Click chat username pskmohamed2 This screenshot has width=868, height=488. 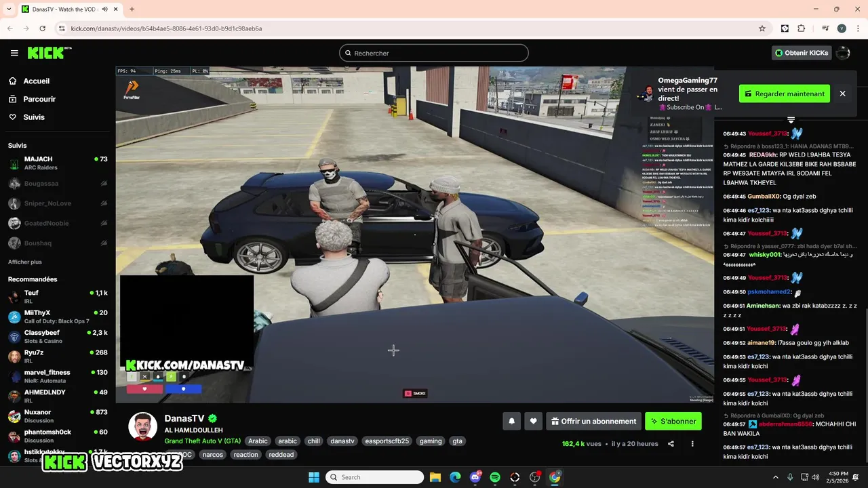click(x=769, y=291)
